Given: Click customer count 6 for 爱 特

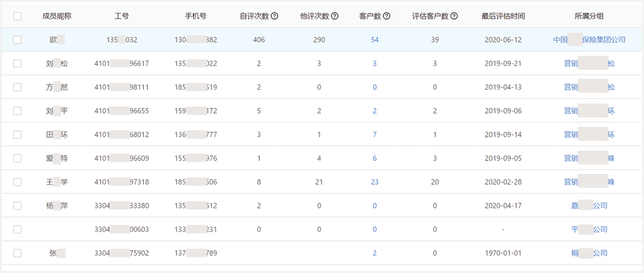Looking at the screenshot, I should coord(375,158).
